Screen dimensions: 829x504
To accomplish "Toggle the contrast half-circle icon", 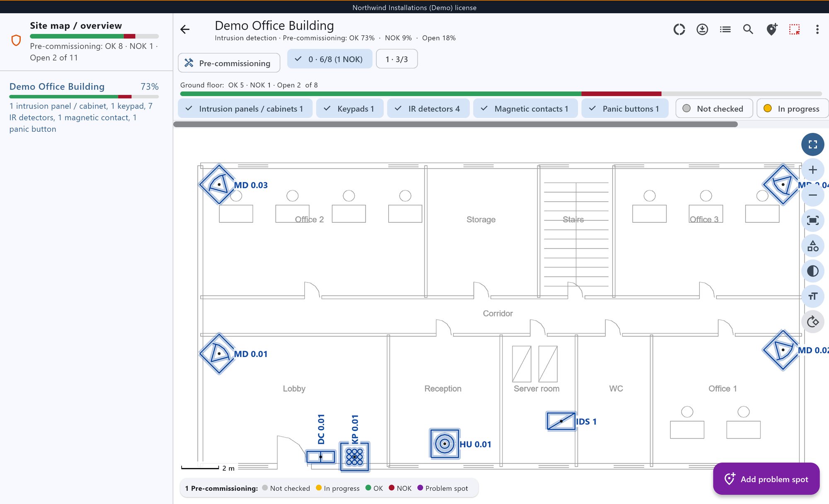I will [812, 271].
